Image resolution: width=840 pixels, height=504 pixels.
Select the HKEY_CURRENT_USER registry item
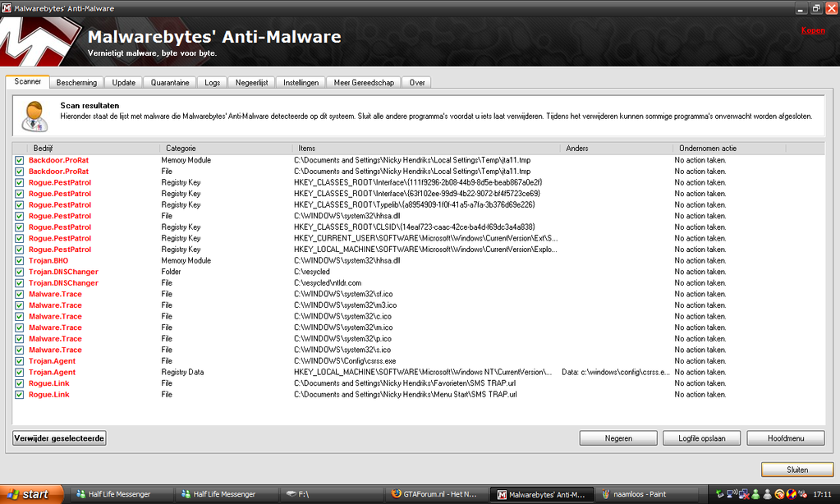425,238
